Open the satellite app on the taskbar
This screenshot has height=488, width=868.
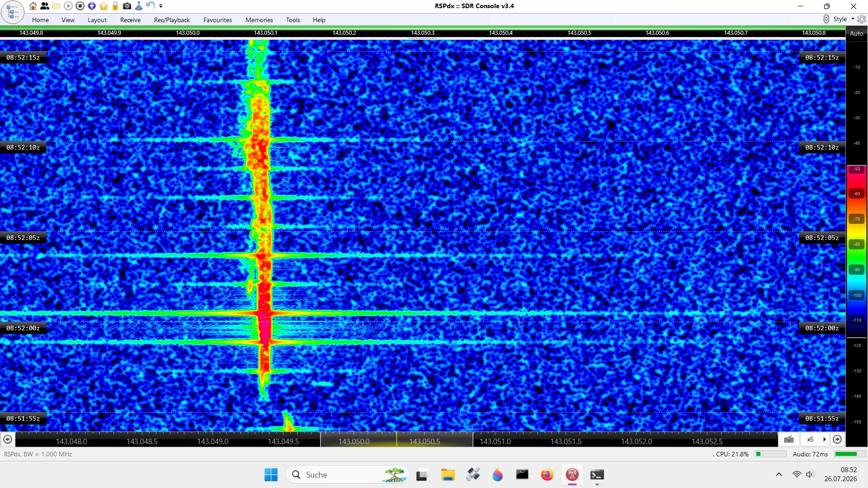473,475
